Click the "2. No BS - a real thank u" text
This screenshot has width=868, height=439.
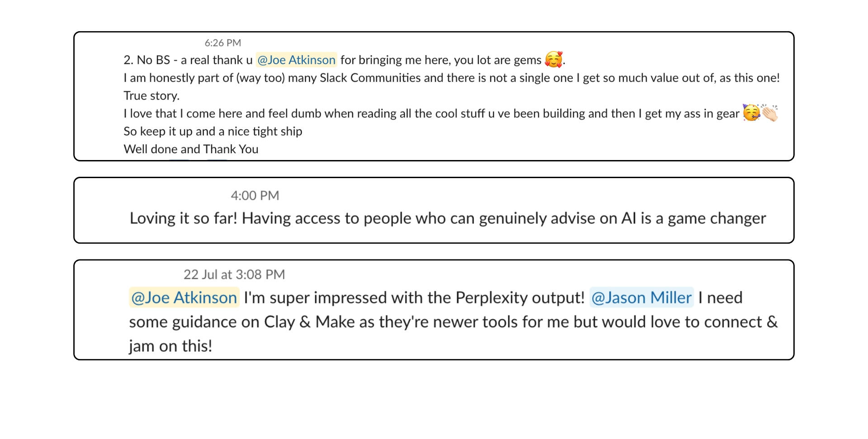[188, 60]
